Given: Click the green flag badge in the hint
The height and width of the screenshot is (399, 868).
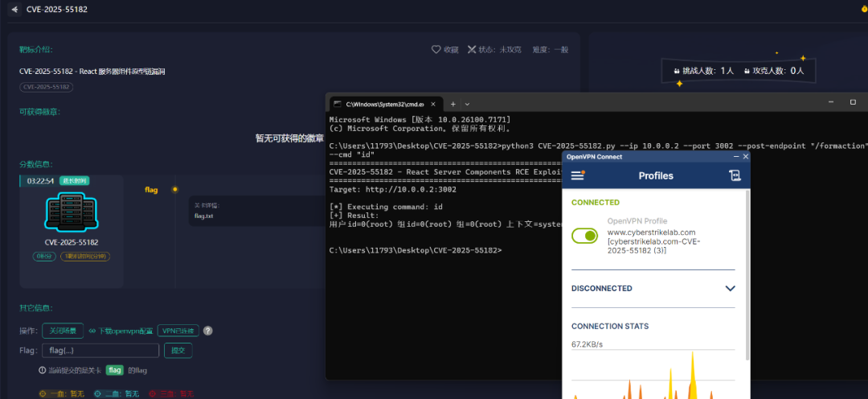Looking at the screenshot, I should point(115,370).
